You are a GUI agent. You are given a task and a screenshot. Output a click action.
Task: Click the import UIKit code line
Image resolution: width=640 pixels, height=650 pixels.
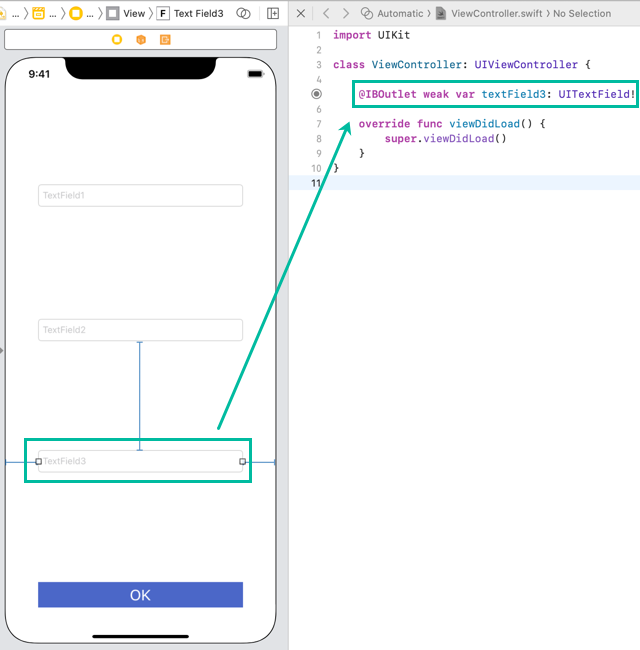[x=371, y=35]
